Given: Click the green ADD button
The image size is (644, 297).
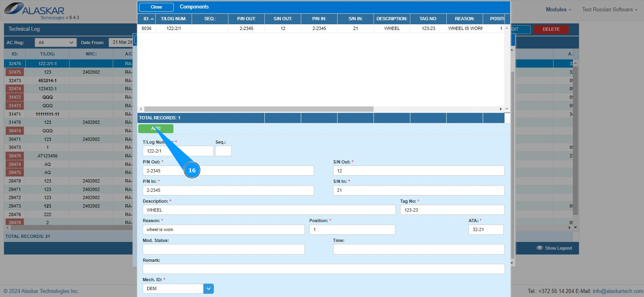Looking at the screenshot, I should click(x=156, y=129).
